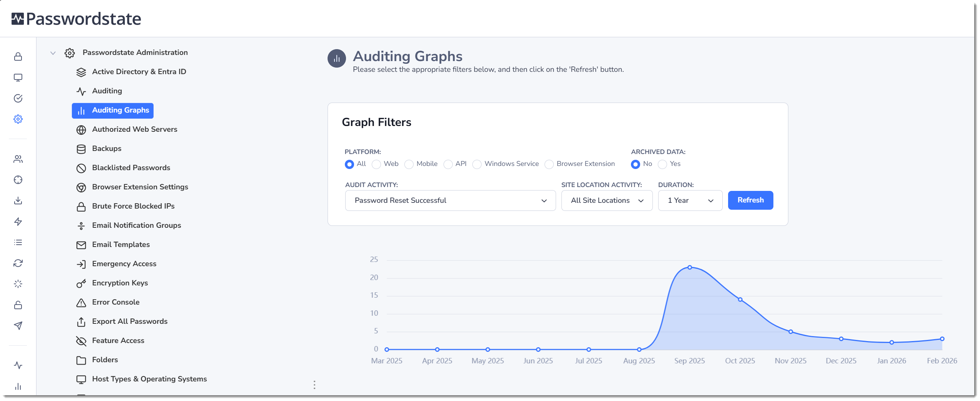Click the Nov 2025 data point on graph

(791, 331)
